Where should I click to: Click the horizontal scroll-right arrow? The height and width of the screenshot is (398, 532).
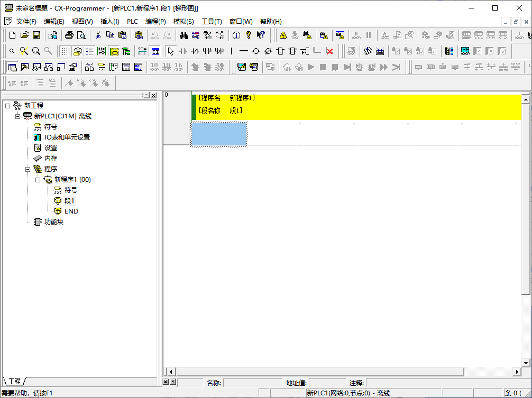[517, 372]
